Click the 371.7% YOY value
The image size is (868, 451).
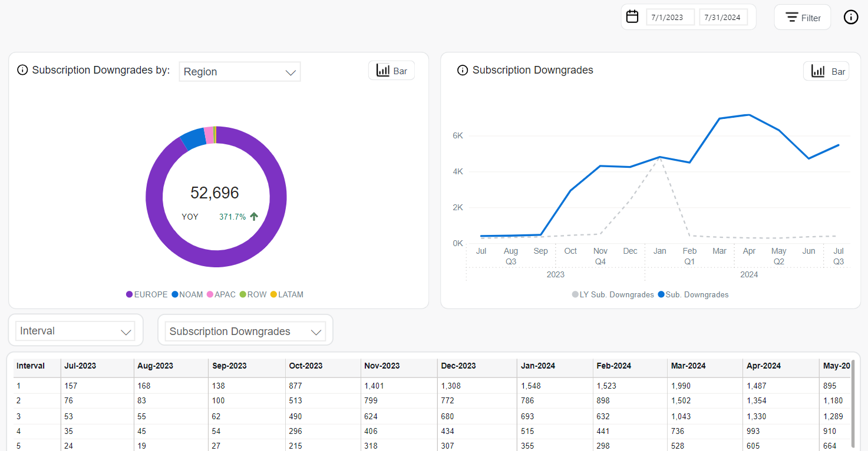click(232, 217)
